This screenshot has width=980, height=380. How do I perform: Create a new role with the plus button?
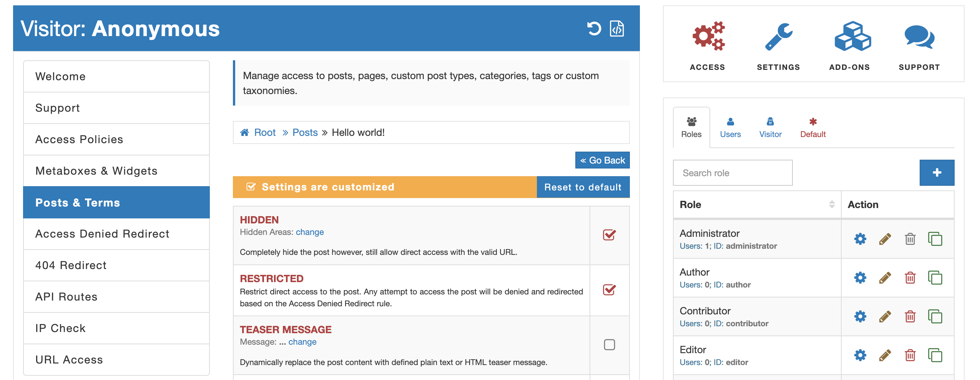tap(937, 173)
